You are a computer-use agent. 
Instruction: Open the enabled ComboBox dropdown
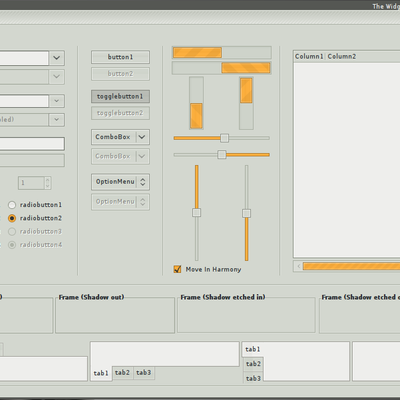click(x=120, y=137)
